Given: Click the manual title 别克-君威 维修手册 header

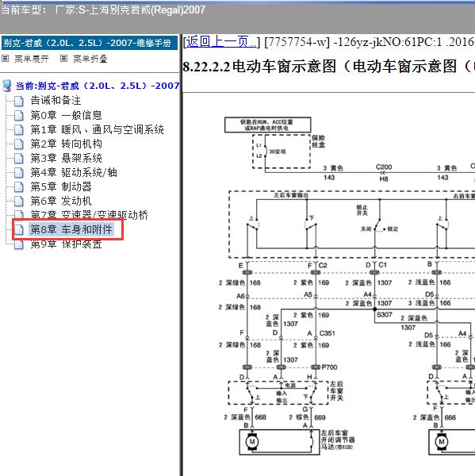Looking at the screenshot, I should pyautogui.click(x=90, y=43).
